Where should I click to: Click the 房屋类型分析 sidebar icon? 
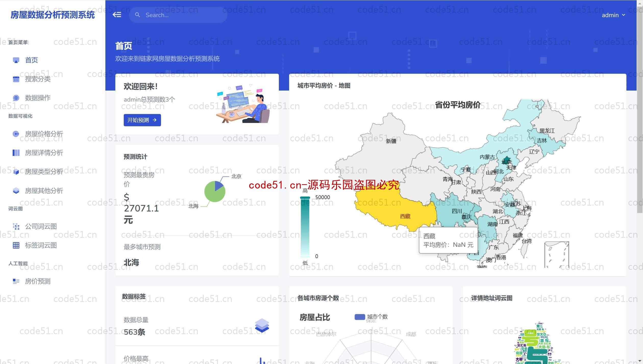click(16, 171)
